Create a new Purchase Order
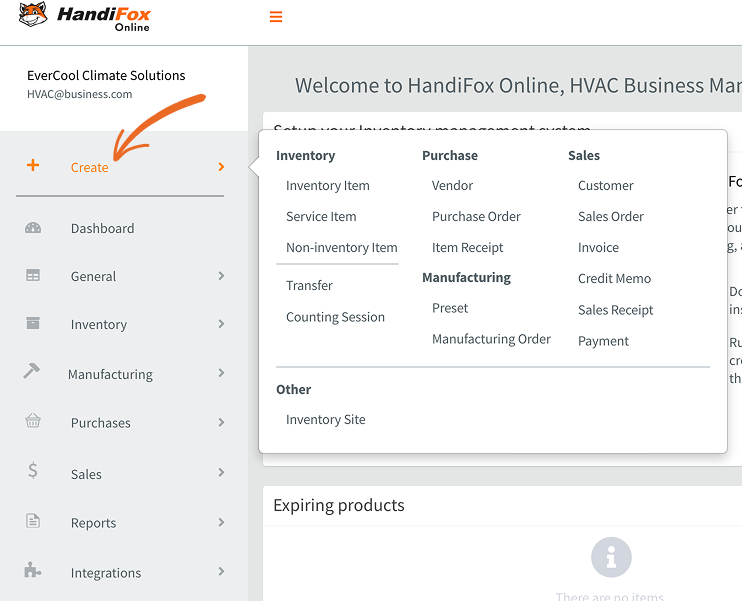The height and width of the screenshot is (601, 742). (x=476, y=216)
